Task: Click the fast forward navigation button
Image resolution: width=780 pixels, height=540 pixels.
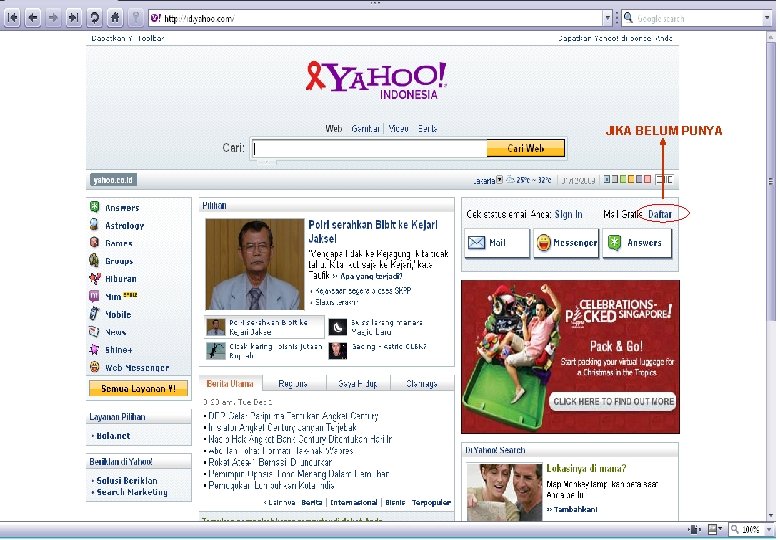Action: (x=74, y=18)
